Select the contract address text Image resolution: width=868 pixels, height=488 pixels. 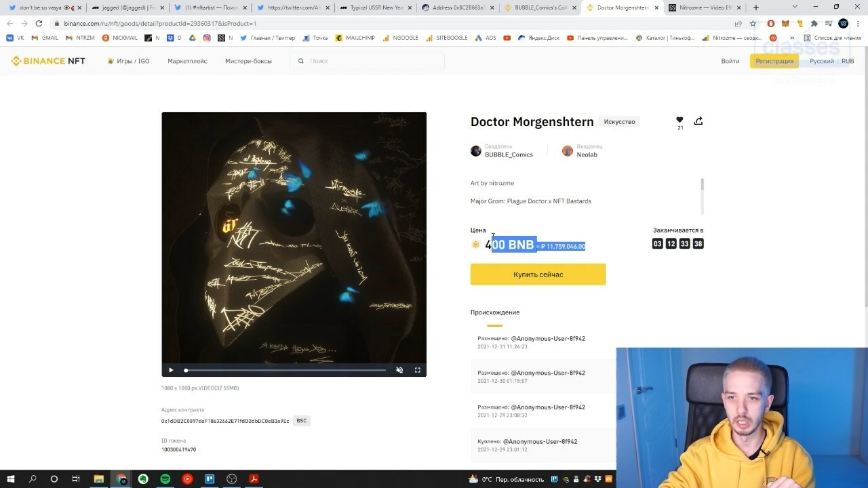point(225,421)
